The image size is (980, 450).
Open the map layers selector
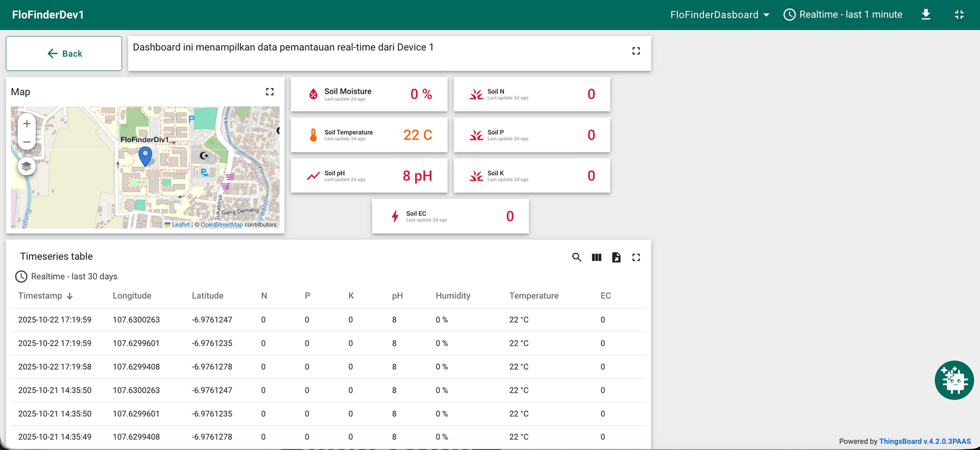point(27,166)
